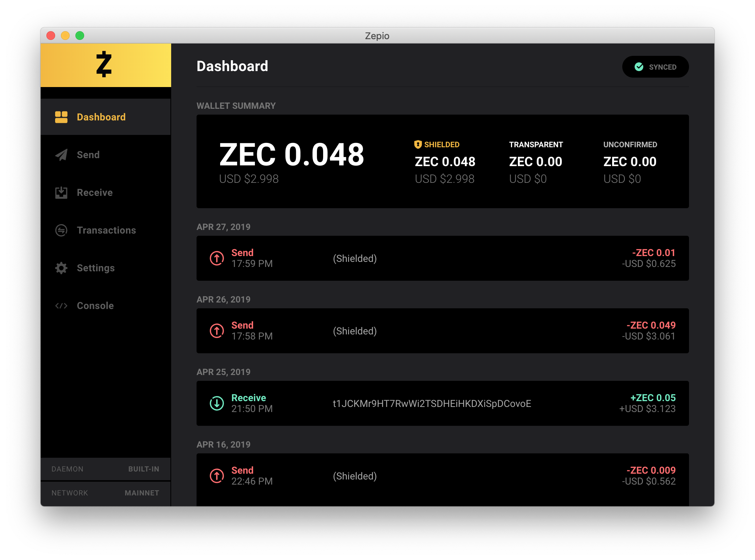The height and width of the screenshot is (560, 755).
Task: Go to the Console section
Action: 95,306
